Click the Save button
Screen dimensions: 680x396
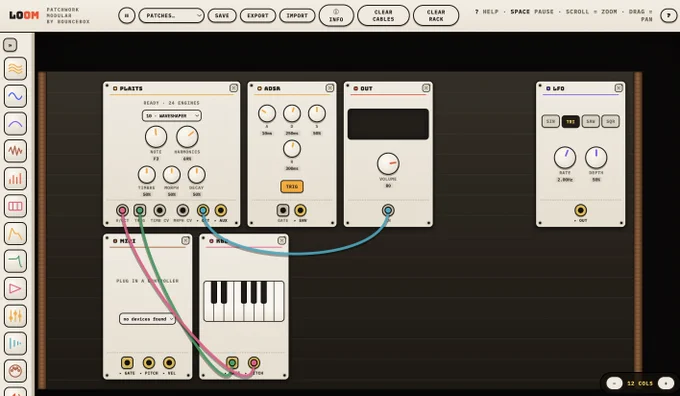click(x=222, y=16)
